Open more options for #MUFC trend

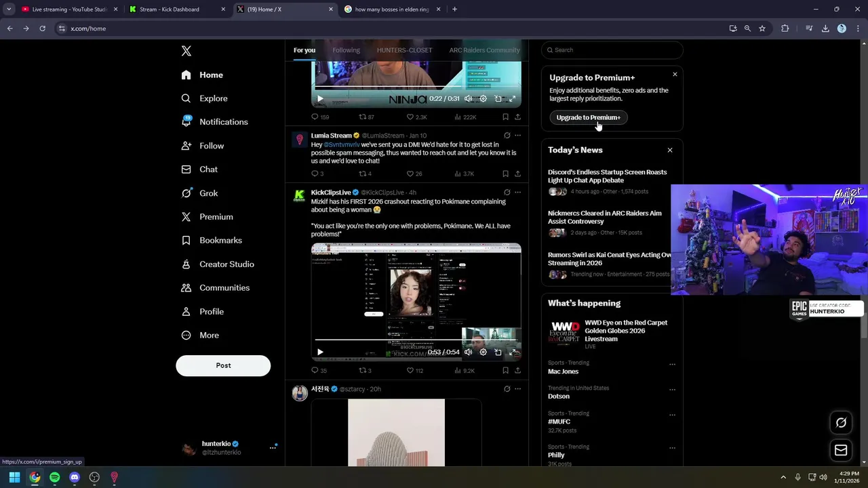[673, 415]
